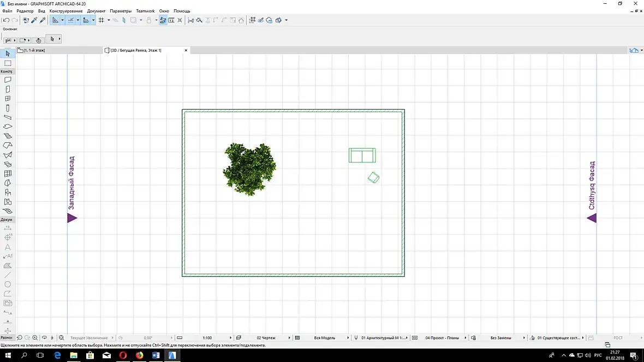
Task: Open the '02 Чертеж' layer combination dropdown
Action: tap(266, 338)
